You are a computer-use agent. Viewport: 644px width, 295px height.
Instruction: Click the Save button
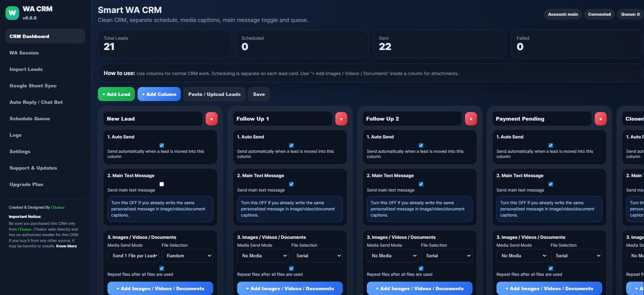tap(259, 94)
